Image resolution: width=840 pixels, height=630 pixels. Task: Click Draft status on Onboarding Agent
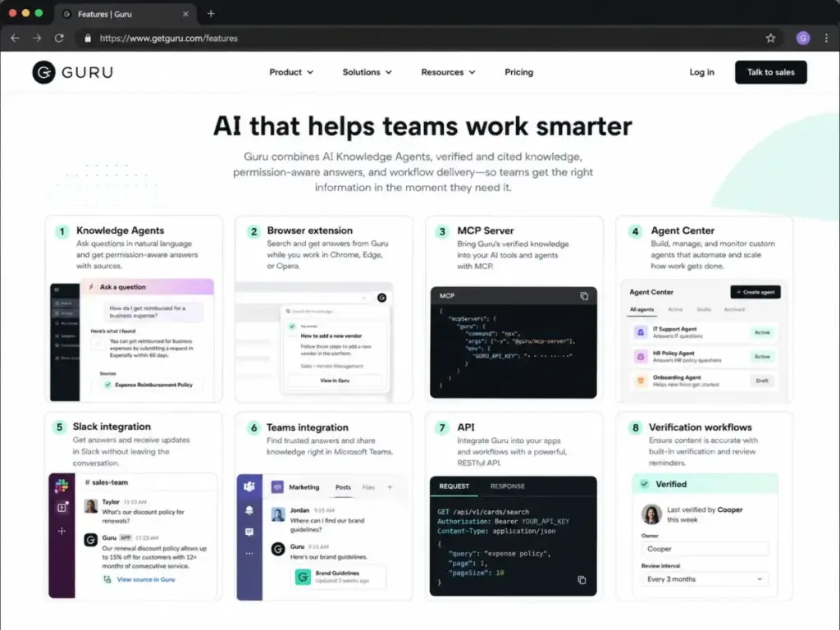click(x=762, y=381)
